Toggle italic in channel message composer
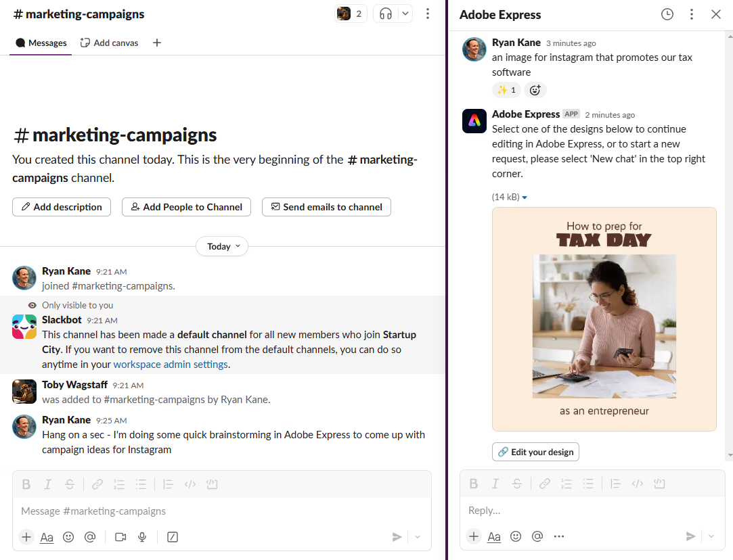This screenshot has height=560, width=733. 47,484
